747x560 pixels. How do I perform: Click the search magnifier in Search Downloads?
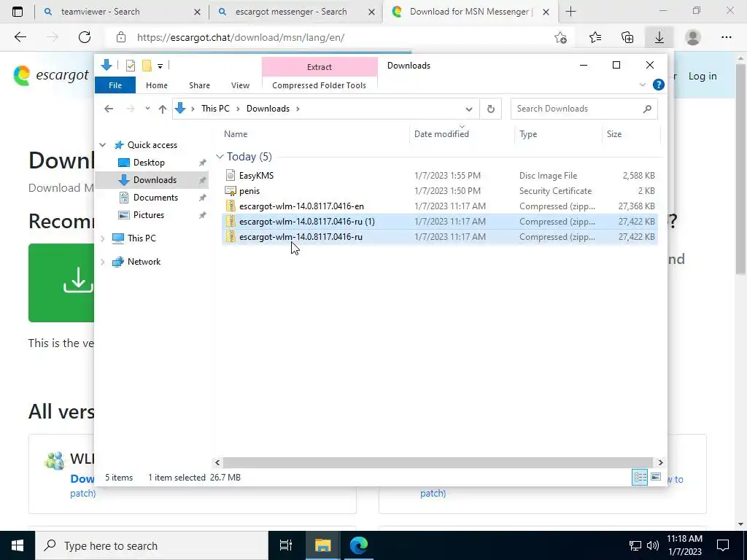pos(647,109)
